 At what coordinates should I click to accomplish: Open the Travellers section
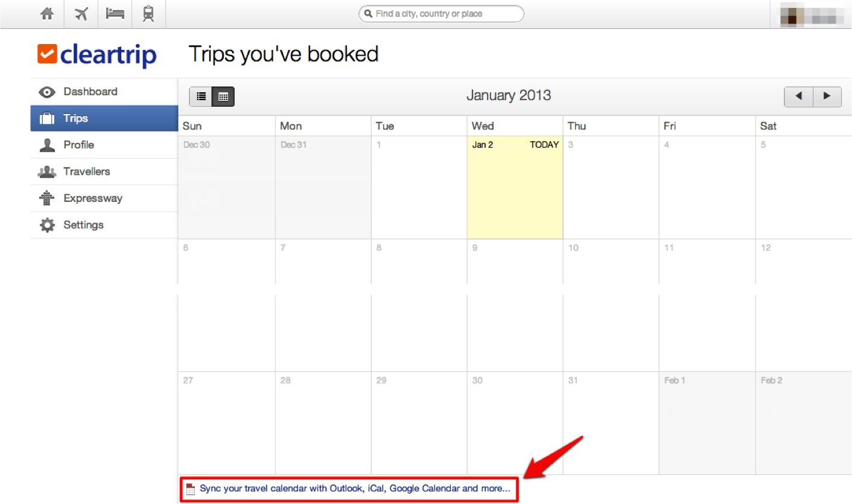coord(86,171)
